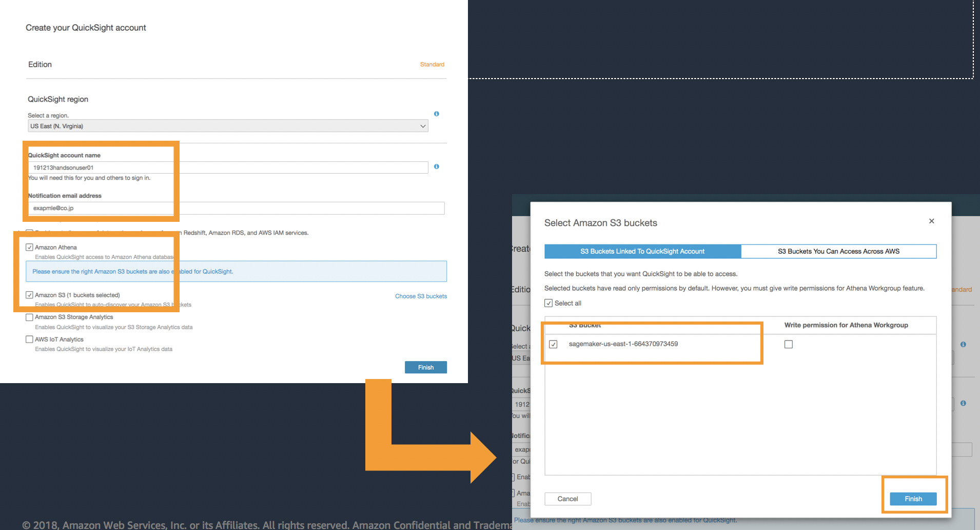
Task: Edit the Notification email address field
Action: tap(236, 208)
